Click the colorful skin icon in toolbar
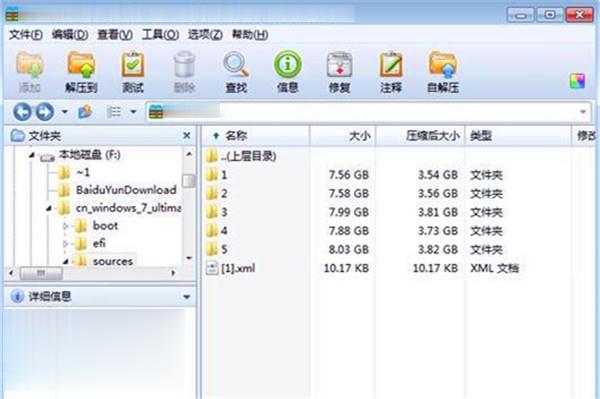 tap(577, 81)
